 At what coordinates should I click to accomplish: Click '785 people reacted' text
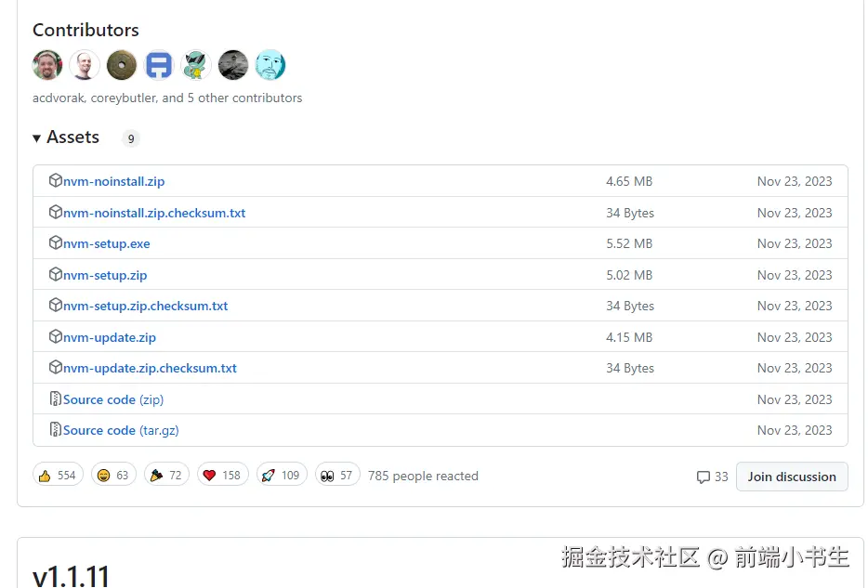[x=423, y=477]
